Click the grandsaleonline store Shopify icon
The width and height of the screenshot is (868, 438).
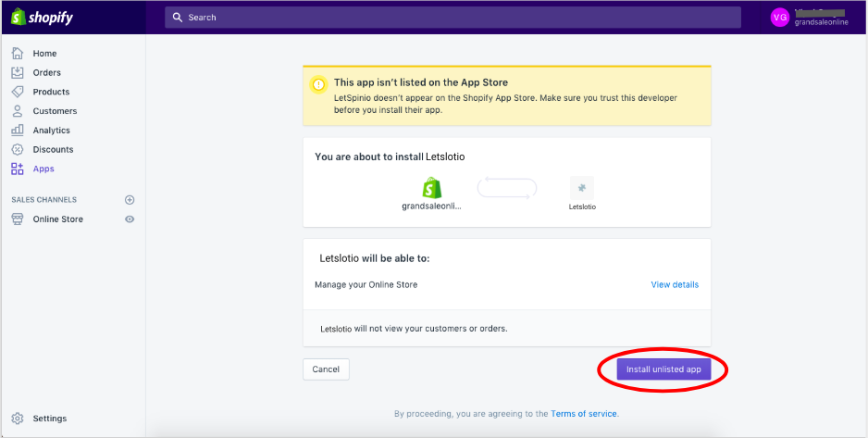[431, 187]
